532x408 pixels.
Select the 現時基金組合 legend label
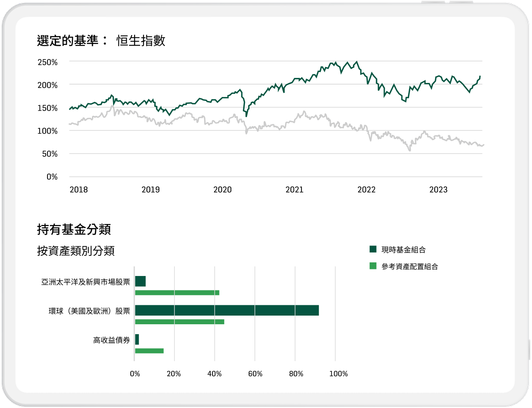(x=403, y=250)
